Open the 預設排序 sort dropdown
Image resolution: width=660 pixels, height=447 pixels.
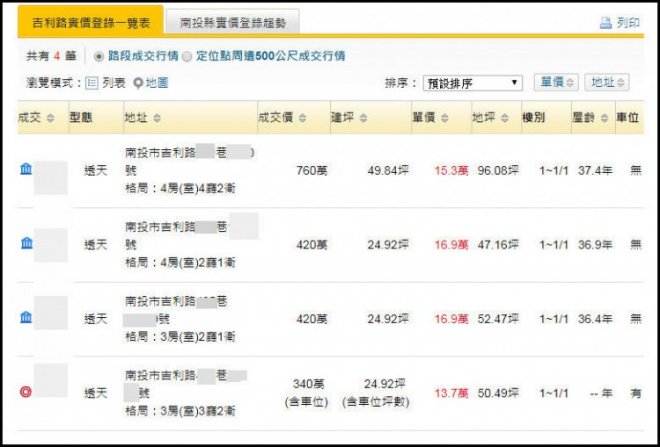coord(472,83)
